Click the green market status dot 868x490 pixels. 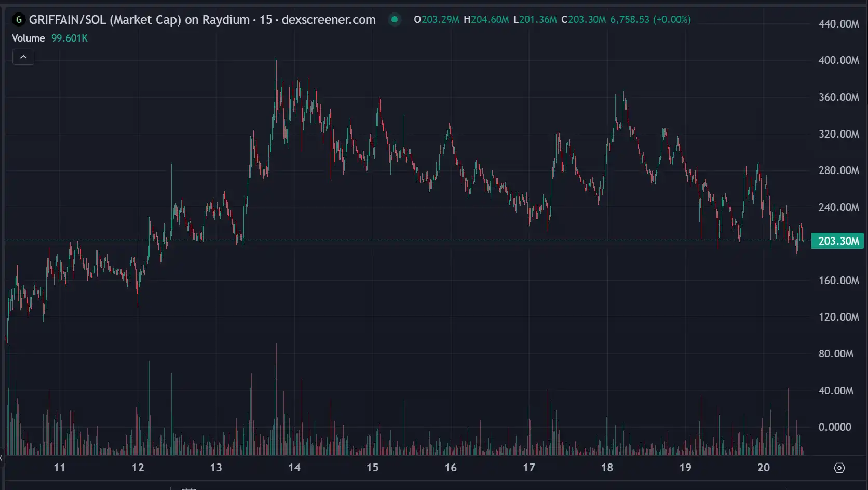click(395, 20)
